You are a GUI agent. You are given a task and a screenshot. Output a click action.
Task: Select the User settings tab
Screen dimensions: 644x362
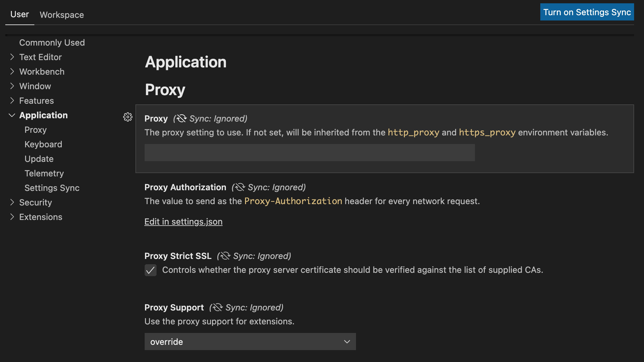(19, 14)
